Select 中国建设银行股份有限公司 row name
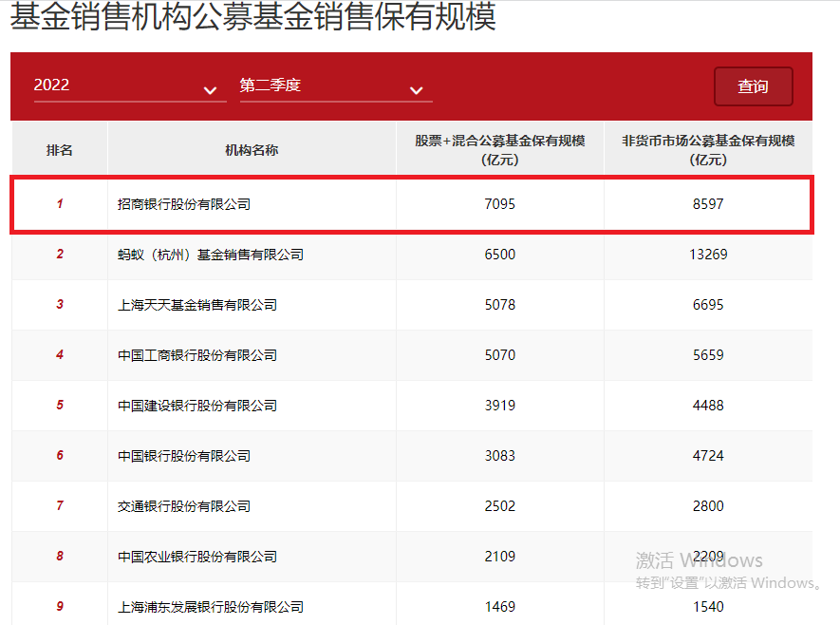The image size is (840, 625). tap(197, 406)
